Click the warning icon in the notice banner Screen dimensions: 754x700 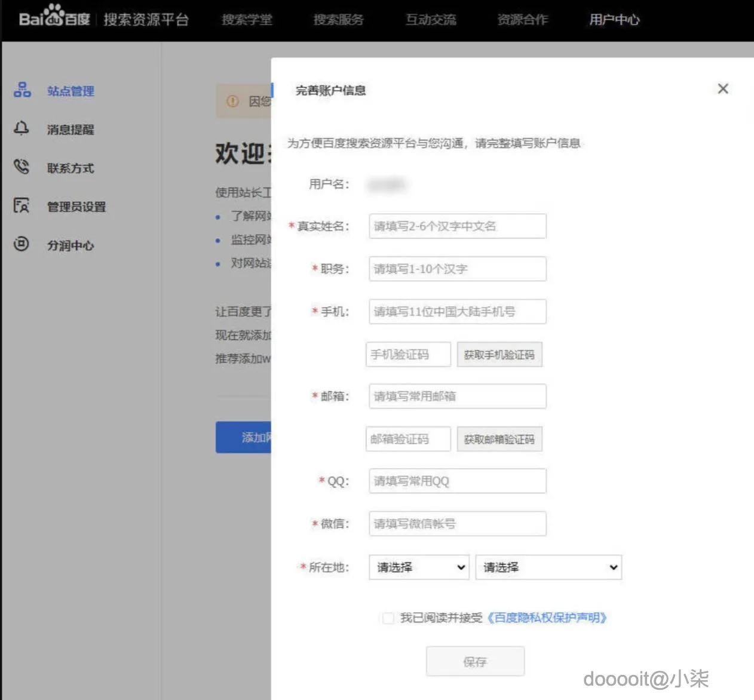(232, 102)
